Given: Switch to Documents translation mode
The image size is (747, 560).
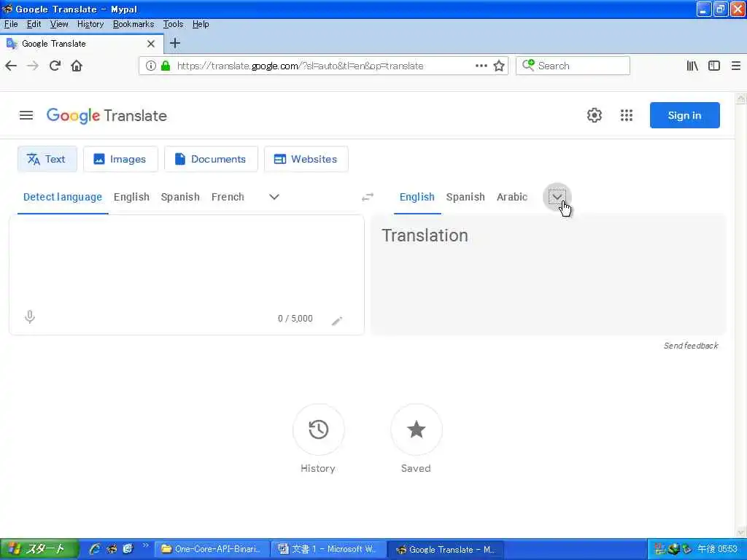Looking at the screenshot, I should click(x=211, y=159).
